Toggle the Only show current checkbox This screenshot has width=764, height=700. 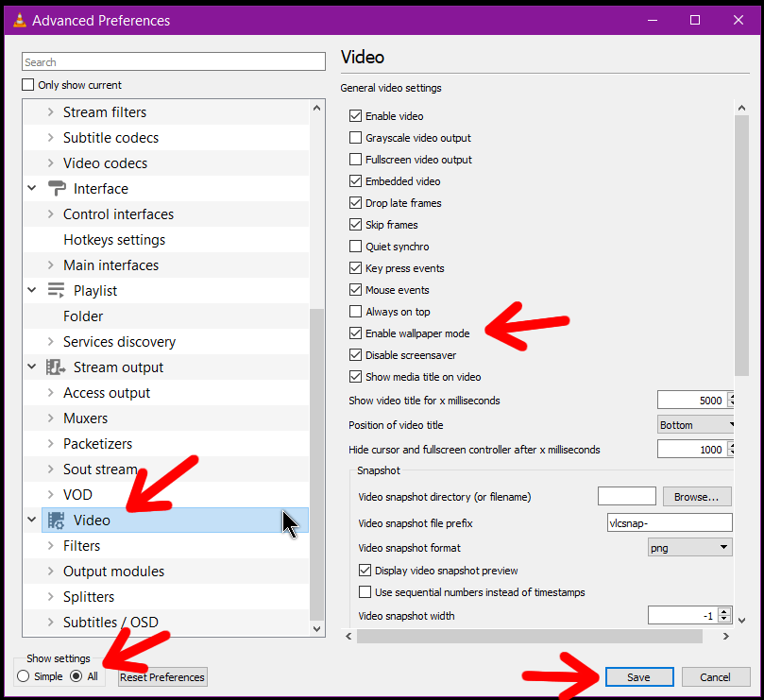[27, 85]
